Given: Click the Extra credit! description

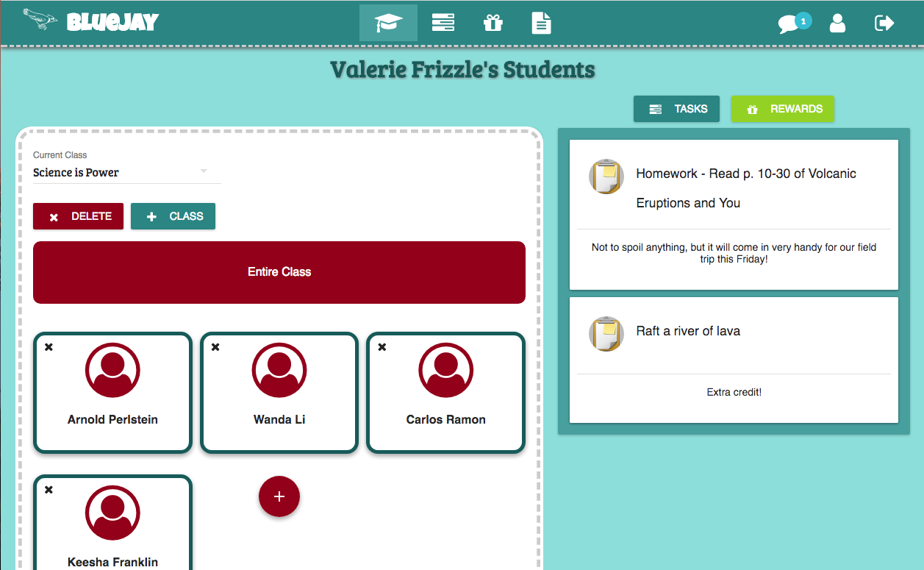Looking at the screenshot, I should point(734,392).
